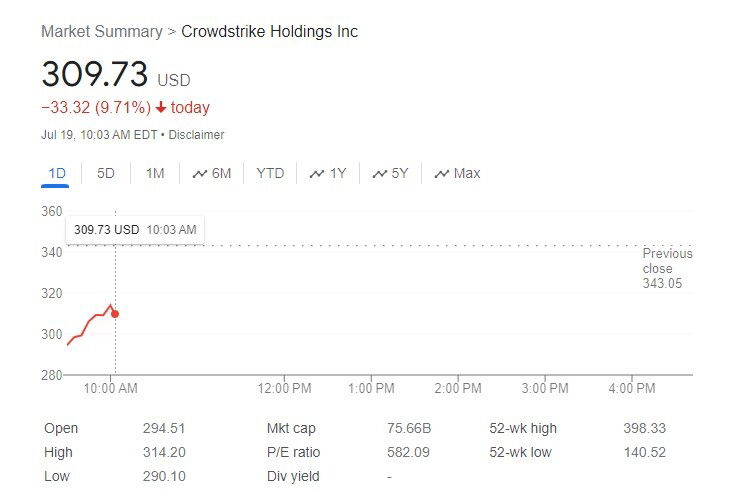Open the Disclaimer link
This screenshot has height=492, width=738.
[x=196, y=135]
